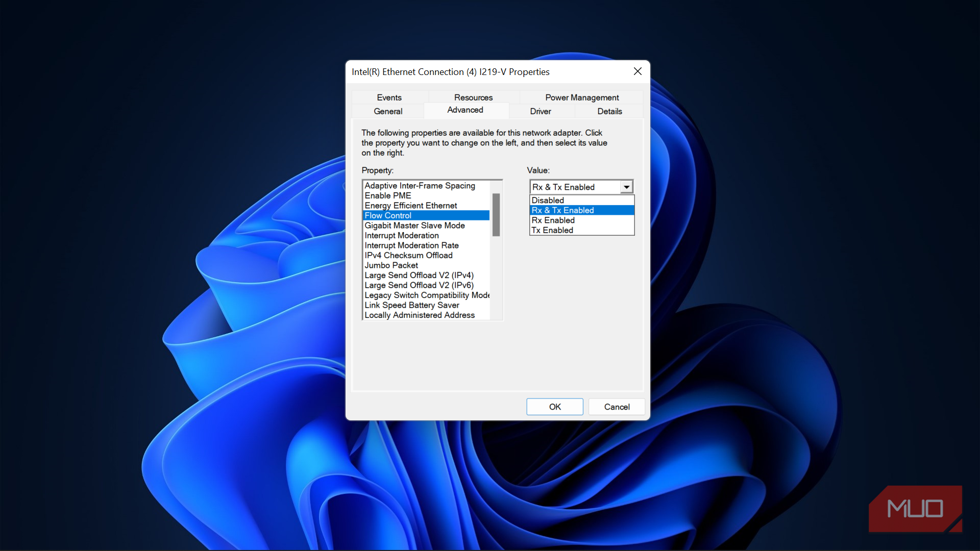Close the Properties dialog with X
The image size is (980, 551).
point(638,71)
